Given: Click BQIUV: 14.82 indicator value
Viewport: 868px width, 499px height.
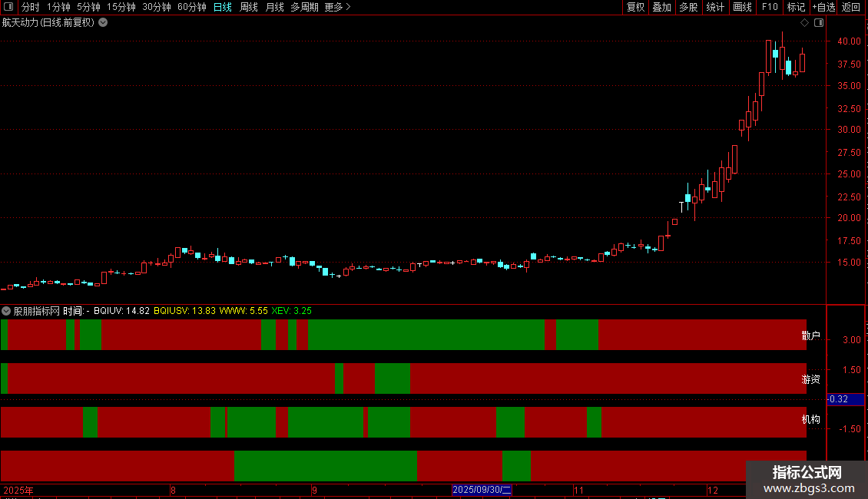Looking at the screenshot, I should click(x=121, y=311).
